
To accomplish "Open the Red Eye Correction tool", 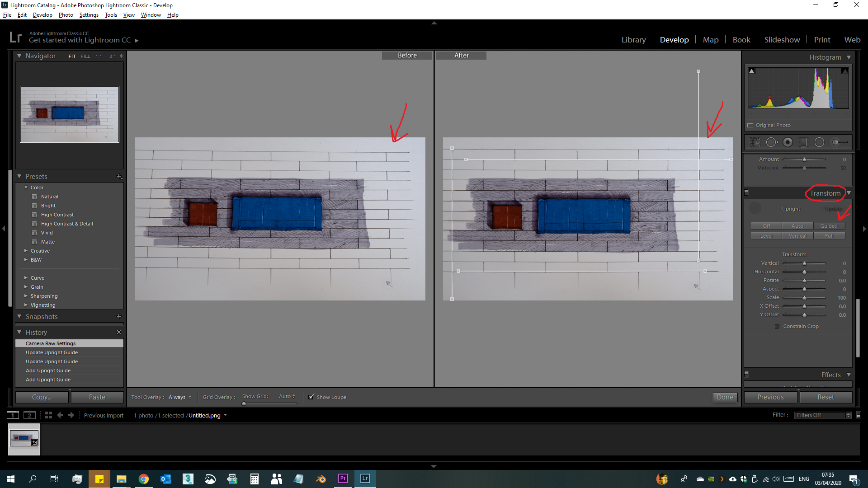I will tap(788, 142).
